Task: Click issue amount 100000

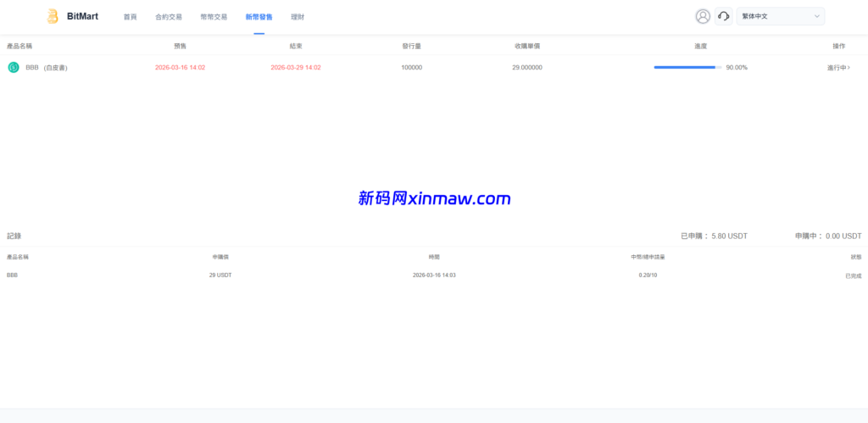Action: [x=412, y=68]
